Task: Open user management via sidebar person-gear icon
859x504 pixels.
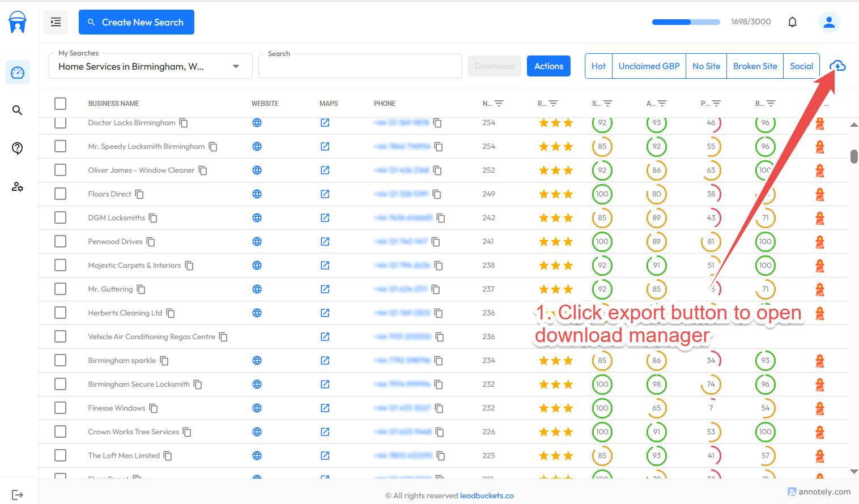Action: (x=17, y=186)
